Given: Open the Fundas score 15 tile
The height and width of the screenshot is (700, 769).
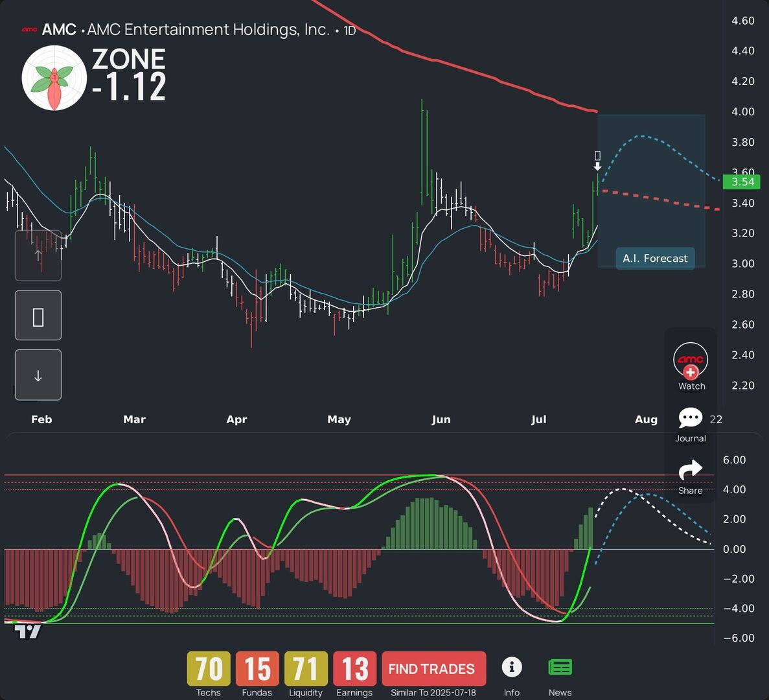Looking at the screenshot, I should (257, 668).
